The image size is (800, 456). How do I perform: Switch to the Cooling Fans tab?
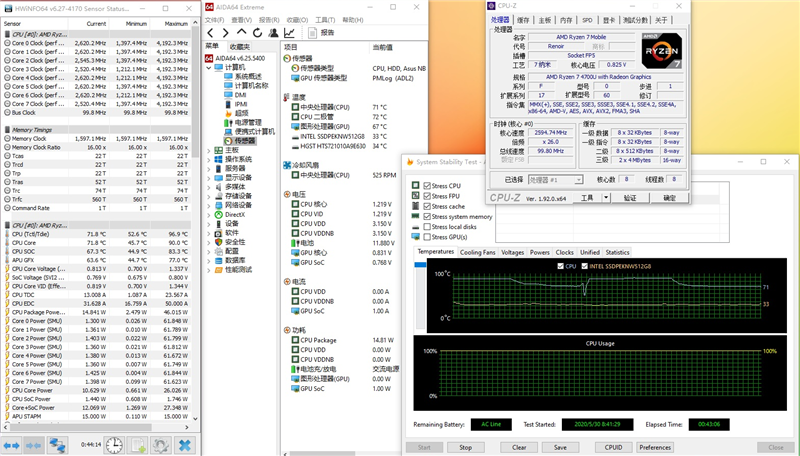coord(477,252)
